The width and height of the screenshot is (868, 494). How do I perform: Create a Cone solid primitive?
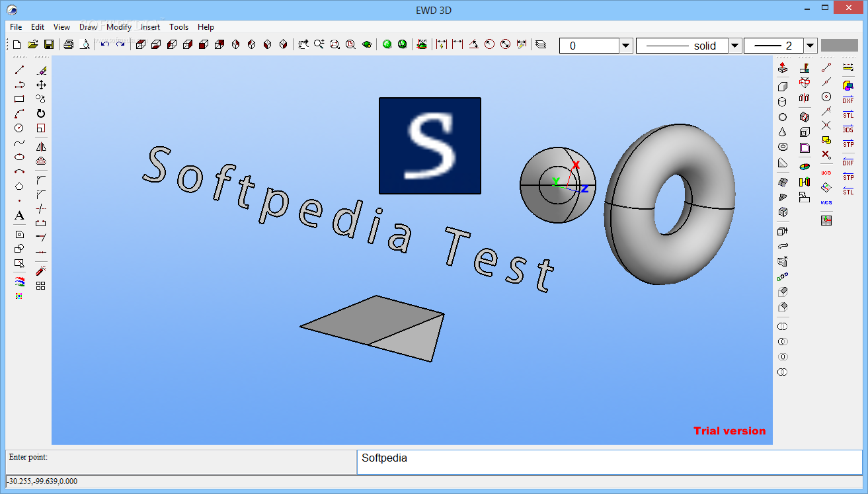[783, 132]
